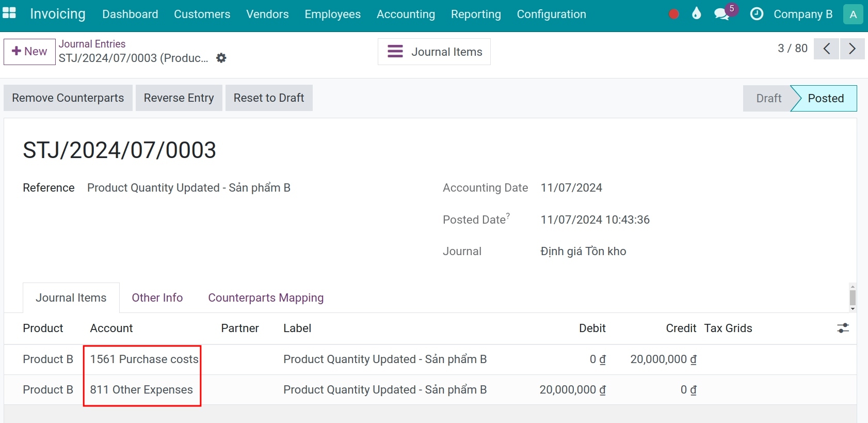868x423 pixels.
Task: Open user avatar A menu
Action: pos(853,14)
